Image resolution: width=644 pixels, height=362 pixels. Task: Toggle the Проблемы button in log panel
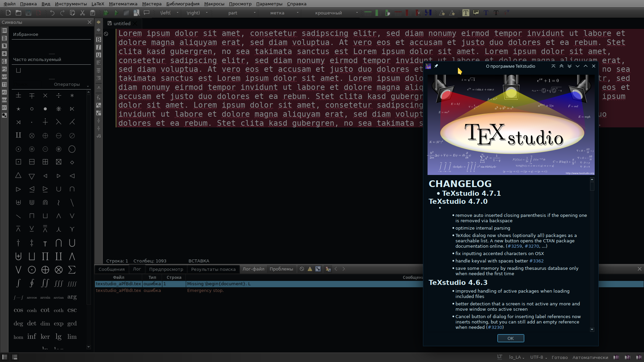click(x=281, y=269)
